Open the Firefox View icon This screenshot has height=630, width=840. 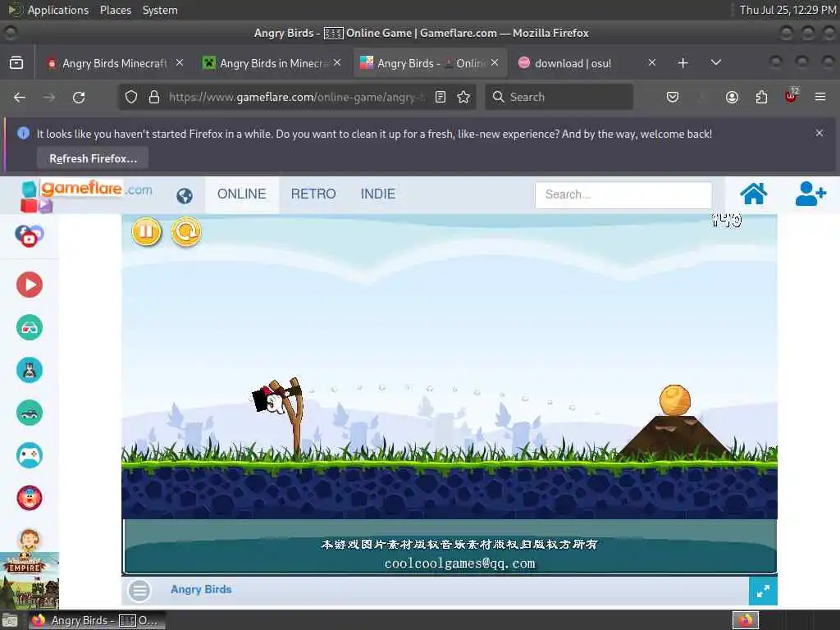16,62
